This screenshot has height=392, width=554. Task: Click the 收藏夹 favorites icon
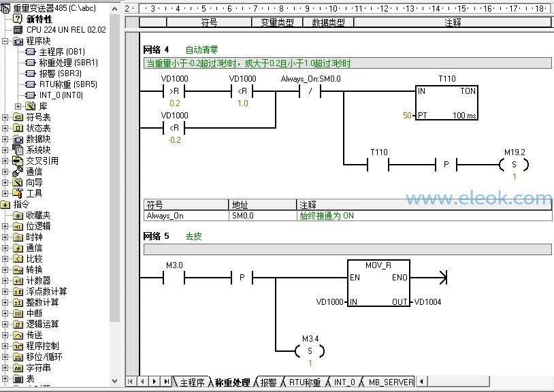click(18, 216)
